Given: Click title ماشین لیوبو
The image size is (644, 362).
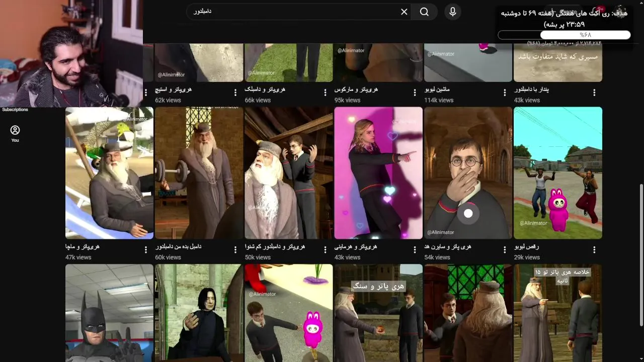Looking at the screenshot, I should point(437,89).
